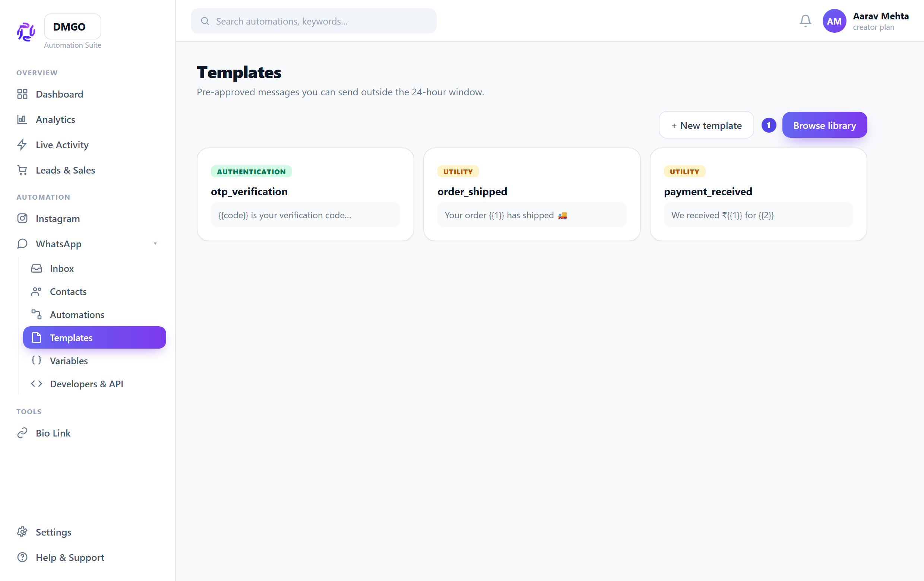
Task: Open the payment_received template card
Action: [x=758, y=194]
